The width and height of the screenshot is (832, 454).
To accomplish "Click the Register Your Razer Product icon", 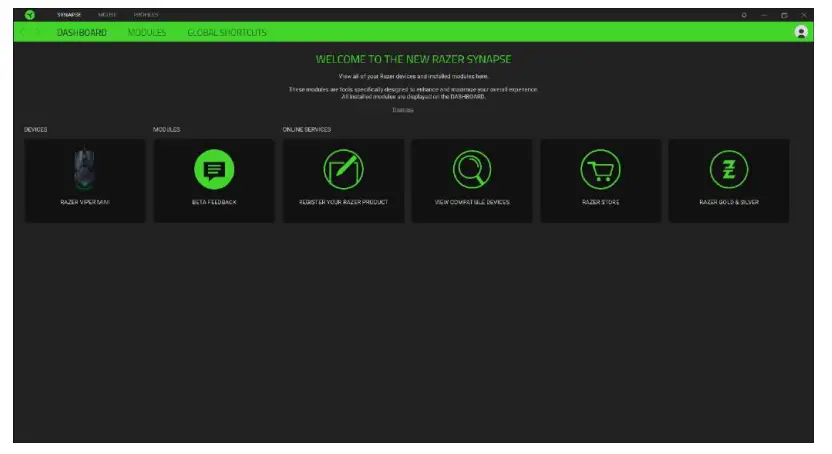I will (x=343, y=169).
